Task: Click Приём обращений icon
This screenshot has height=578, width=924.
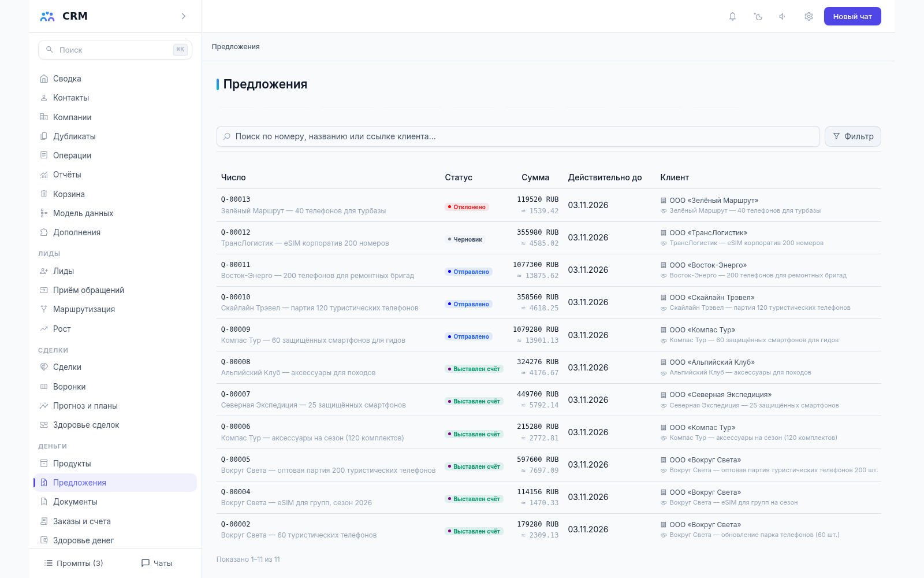Action: pyautogui.click(x=44, y=290)
